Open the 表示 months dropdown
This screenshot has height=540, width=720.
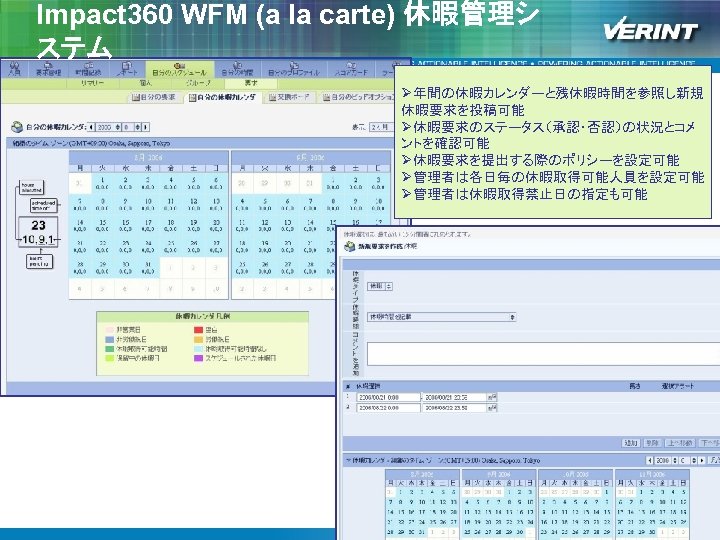382,127
